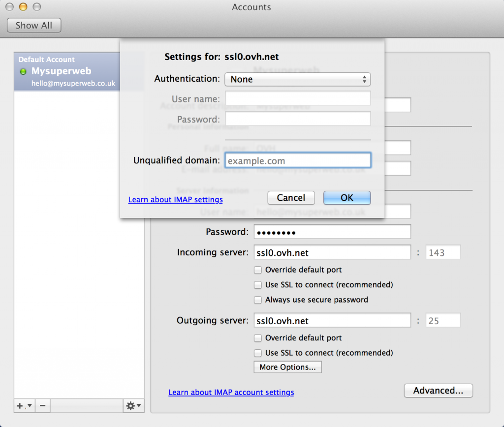Click the Show All button

pos(34,26)
